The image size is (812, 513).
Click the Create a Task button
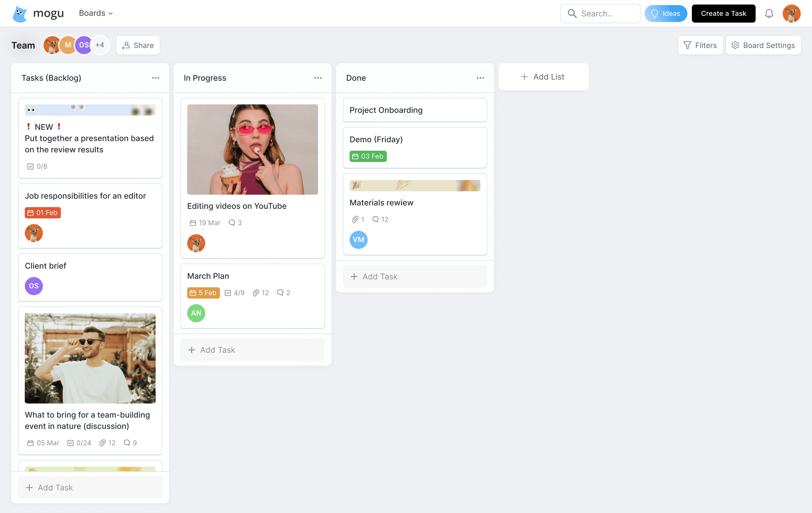723,13
